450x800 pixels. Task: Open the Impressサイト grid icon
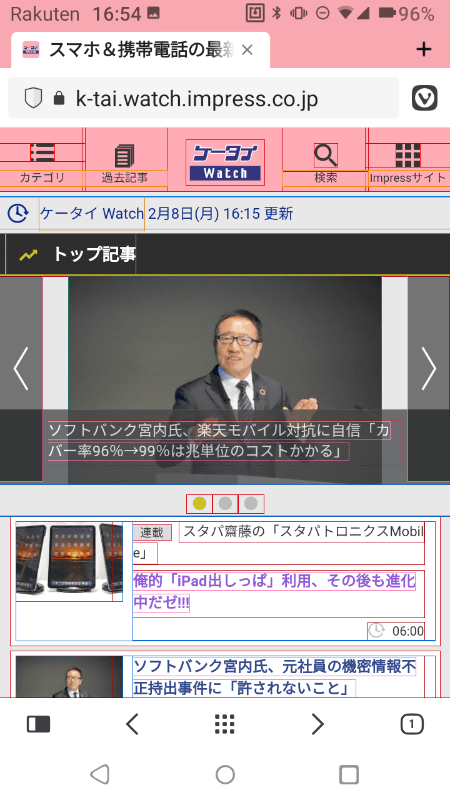pos(408,155)
